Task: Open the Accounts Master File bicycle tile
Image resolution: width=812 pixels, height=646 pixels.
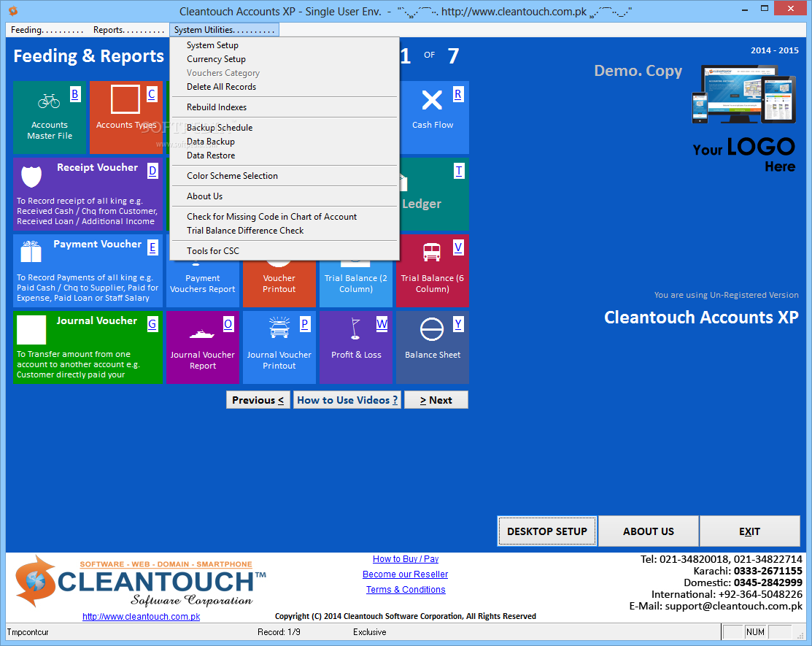Action: (x=50, y=117)
